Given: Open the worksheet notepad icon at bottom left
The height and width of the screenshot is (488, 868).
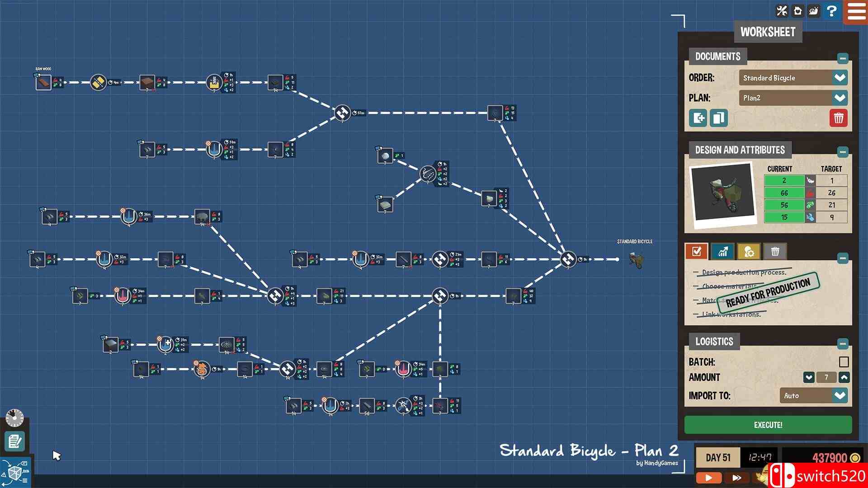Looking at the screenshot, I should (14, 441).
